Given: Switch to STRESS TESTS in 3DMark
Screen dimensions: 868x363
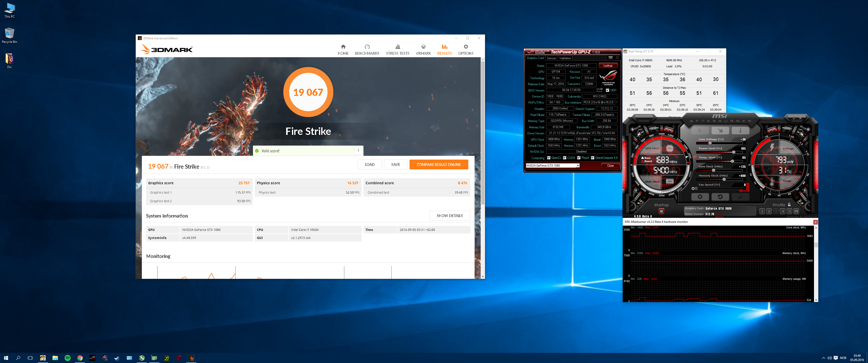Looking at the screenshot, I should (398, 49).
